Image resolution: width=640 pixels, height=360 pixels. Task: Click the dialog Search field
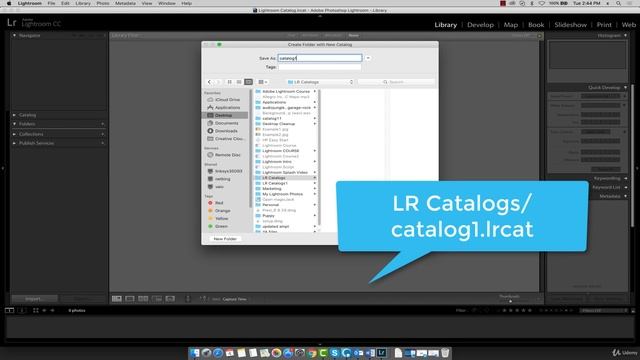tap(396, 82)
